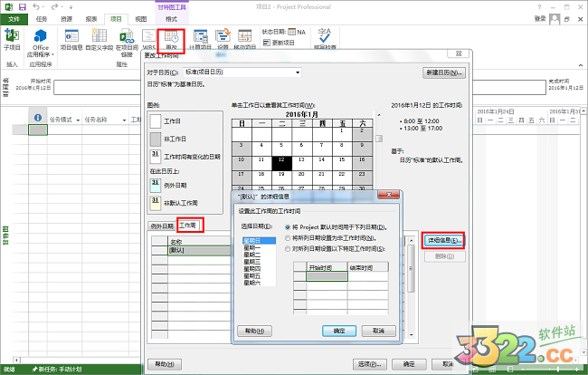Image resolution: width=588 pixels, height=375 pixels.
Task: Select radio 对所列日期设置以下特定工作时间
Action: point(288,248)
